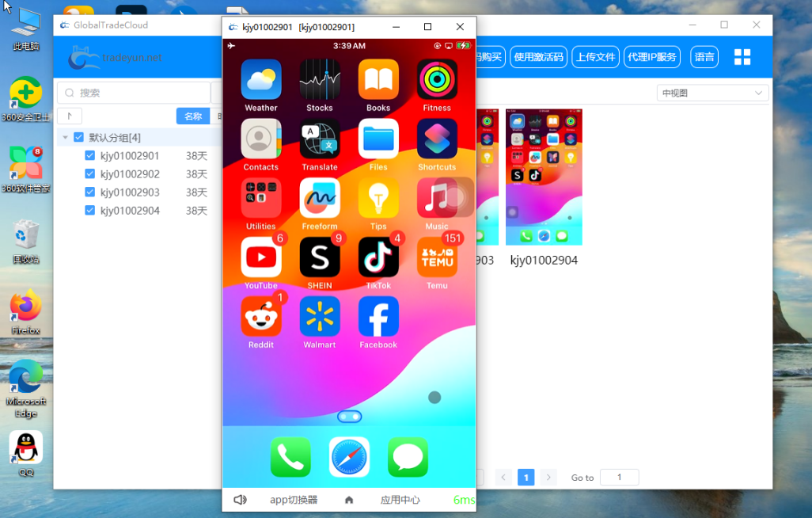
Task: Click the 上传文件 button
Action: pos(595,57)
